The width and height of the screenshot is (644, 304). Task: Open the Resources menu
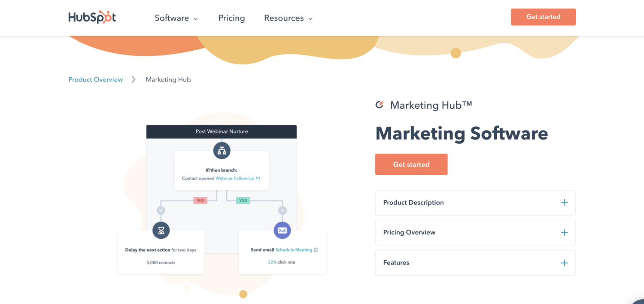click(288, 18)
